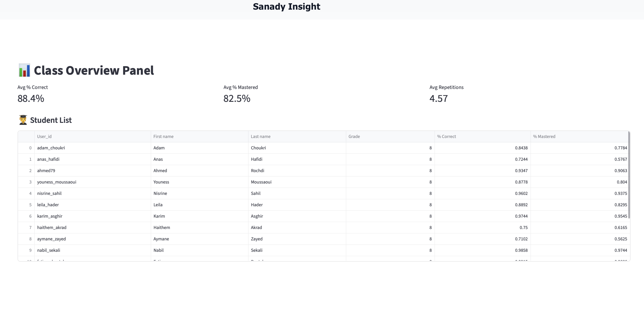The image size is (644, 311).
Task: Click the Avg % Correct value 88.4%
Action: tap(31, 99)
